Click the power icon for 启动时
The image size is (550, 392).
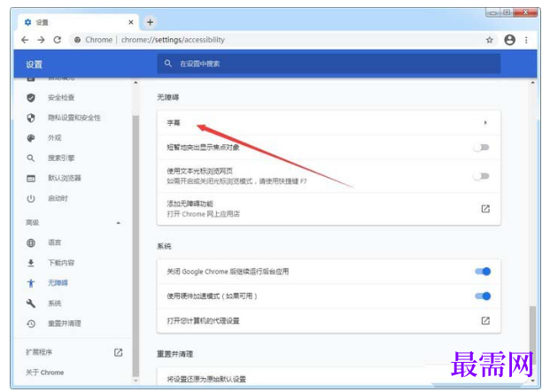[x=31, y=198]
